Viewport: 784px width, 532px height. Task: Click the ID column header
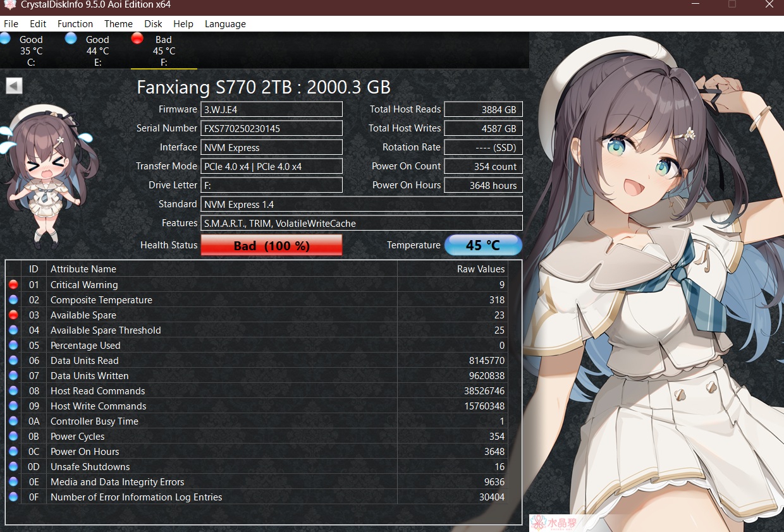click(x=34, y=269)
